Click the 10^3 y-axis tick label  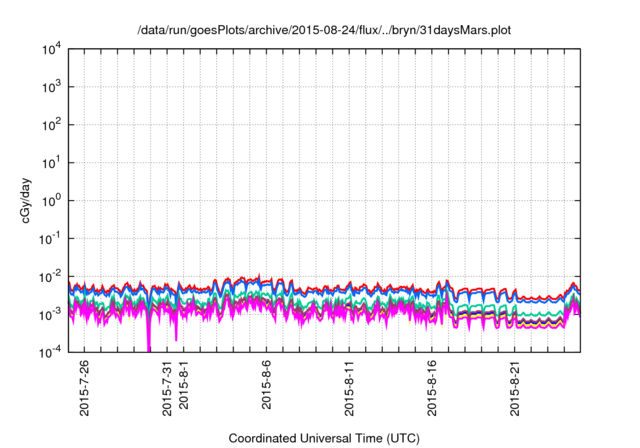point(51,87)
